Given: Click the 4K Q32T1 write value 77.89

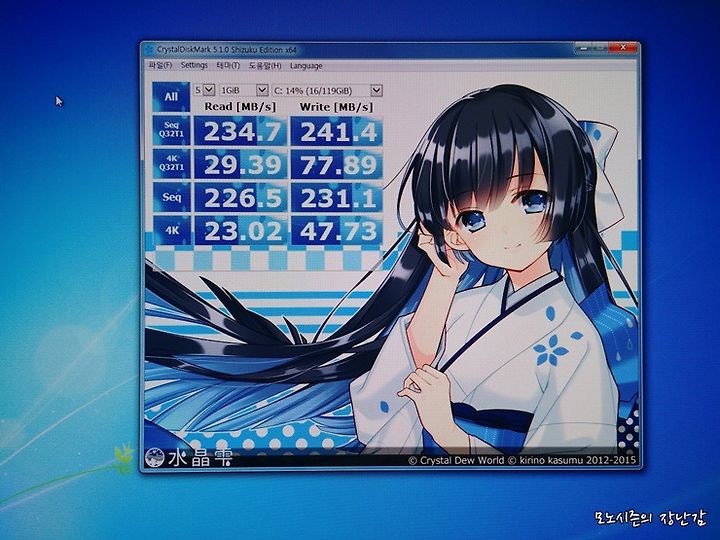Looking at the screenshot, I should tap(337, 165).
